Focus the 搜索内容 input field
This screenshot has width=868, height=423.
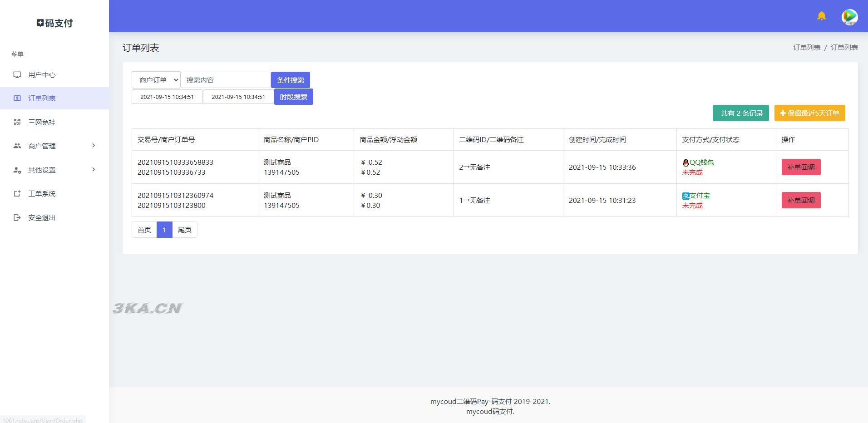[226, 80]
